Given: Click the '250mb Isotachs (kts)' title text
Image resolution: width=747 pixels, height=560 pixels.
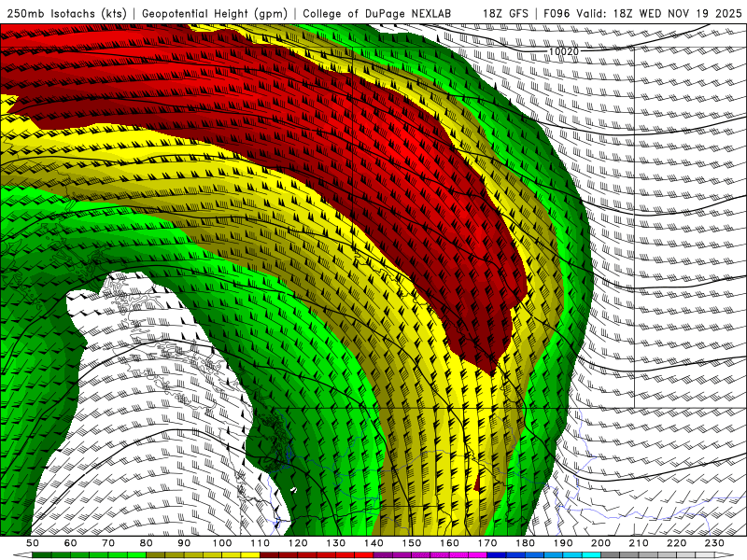Looking at the screenshot, I should click(x=66, y=14).
